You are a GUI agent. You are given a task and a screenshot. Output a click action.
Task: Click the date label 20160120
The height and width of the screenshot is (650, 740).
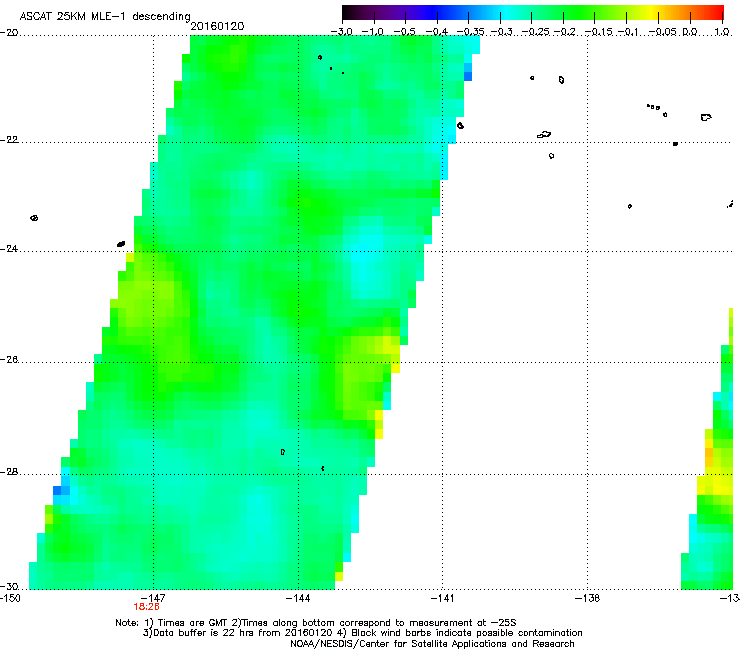tap(217, 26)
